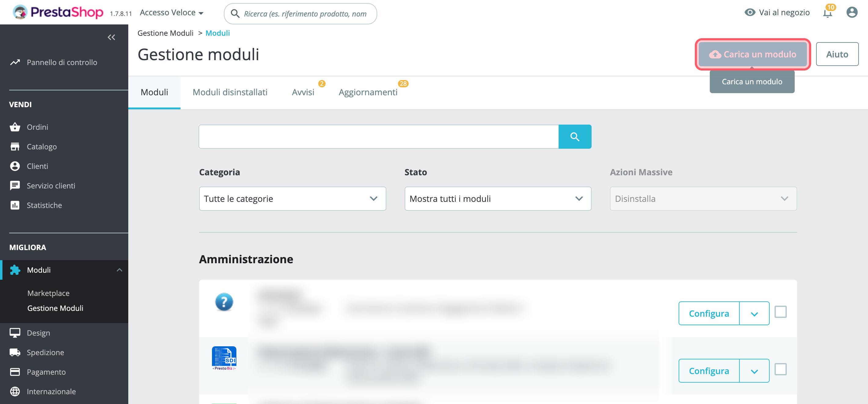
Task: Click the Amministrazione section heading
Action: [246, 259]
